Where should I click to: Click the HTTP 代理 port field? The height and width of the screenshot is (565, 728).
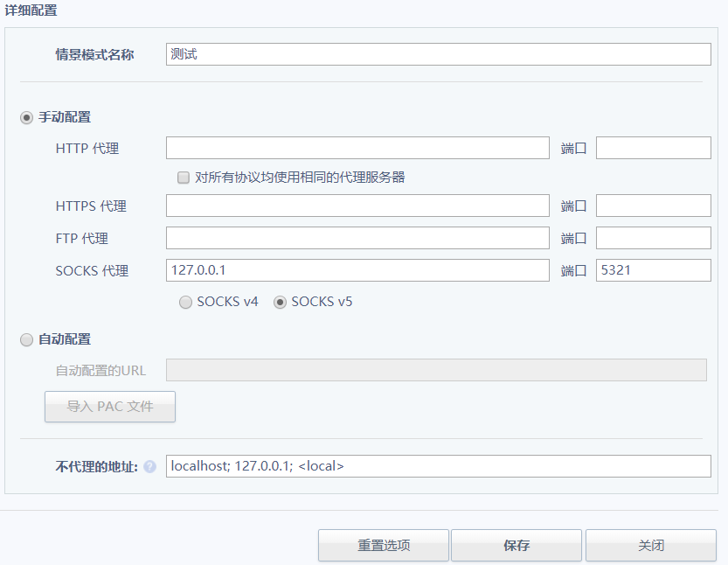pos(653,148)
